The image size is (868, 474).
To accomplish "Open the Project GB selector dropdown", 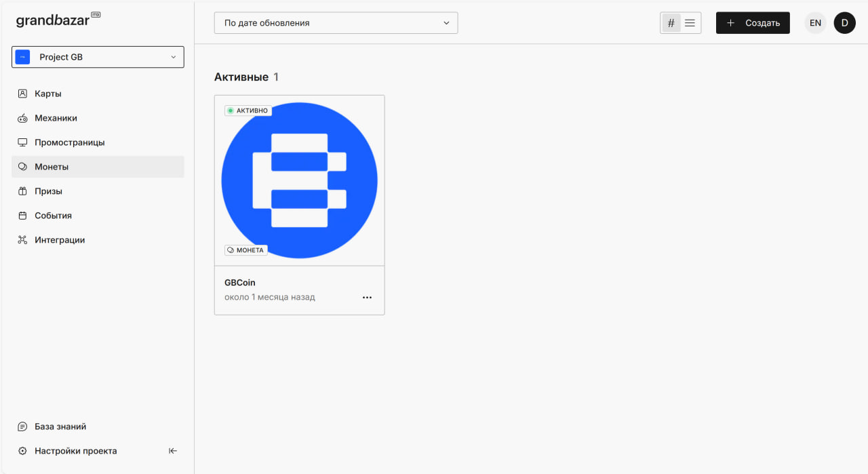I will (98, 57).
